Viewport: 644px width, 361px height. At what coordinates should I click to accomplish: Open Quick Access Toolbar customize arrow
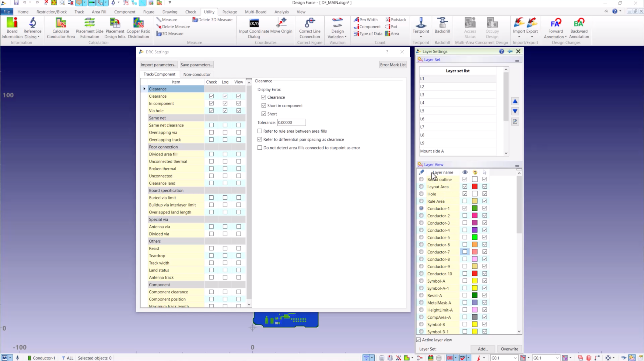pos(170,3)
